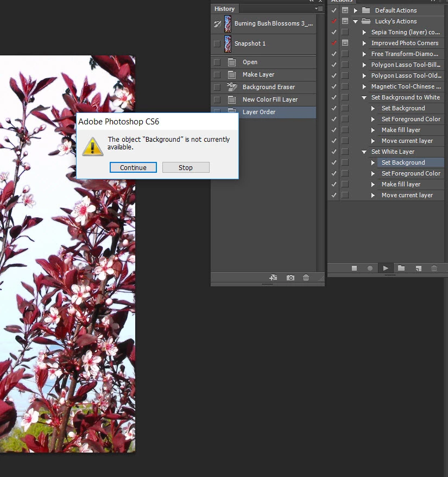Toggle history brush source for Burning Bush Blossoms
Image resolution: width=448 pixels, height=477 pixels.
click(217, 24)
